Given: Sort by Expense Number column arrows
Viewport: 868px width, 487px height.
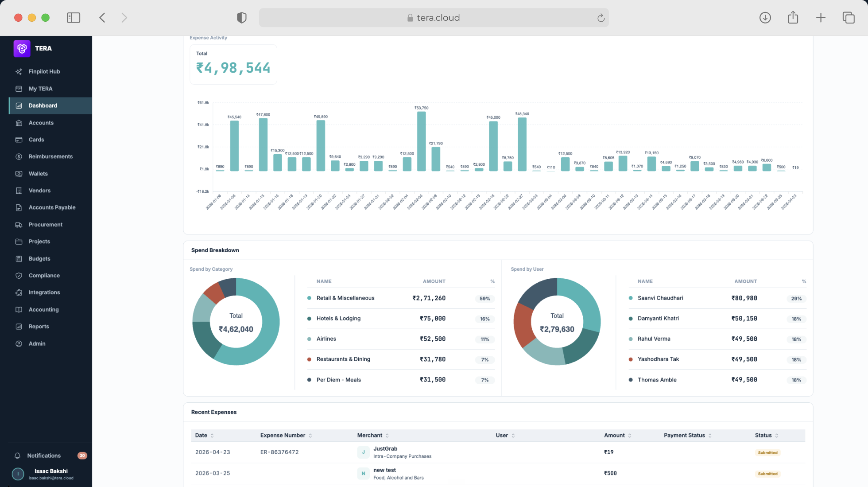Looking at the screenshot, I should [310, 436].
